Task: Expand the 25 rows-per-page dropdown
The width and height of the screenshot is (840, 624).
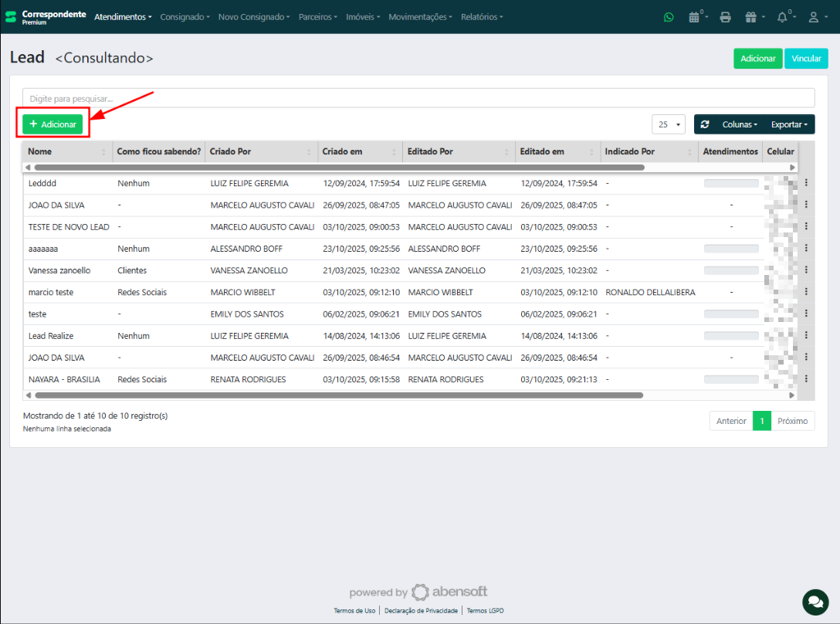Action: point(669,124)
